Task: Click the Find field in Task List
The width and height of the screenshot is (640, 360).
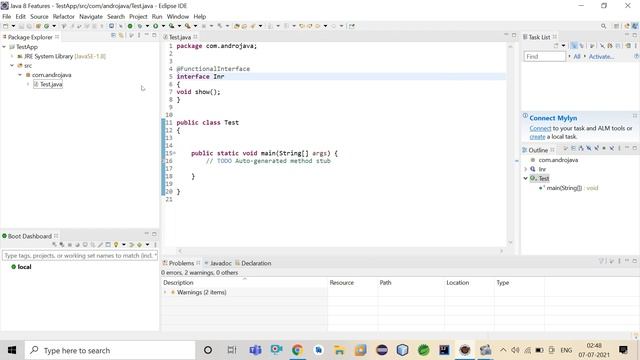Action: click(544, 56)
